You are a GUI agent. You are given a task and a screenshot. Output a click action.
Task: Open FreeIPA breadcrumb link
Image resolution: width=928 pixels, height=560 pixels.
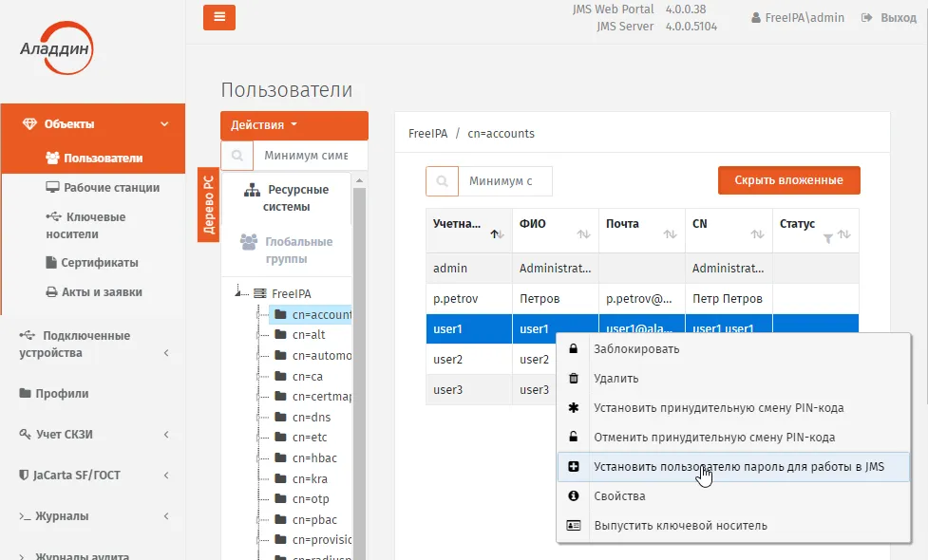pos(427,134)
